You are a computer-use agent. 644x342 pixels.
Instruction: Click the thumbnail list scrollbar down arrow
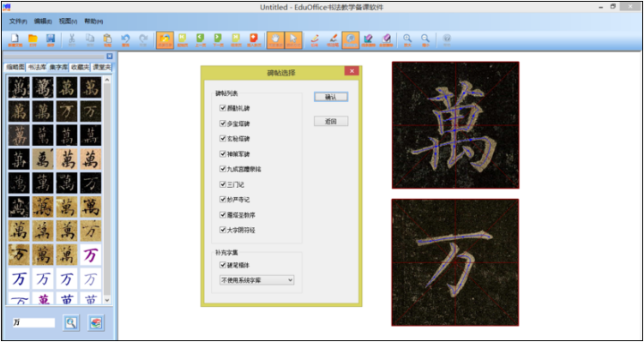pos(107,301)
